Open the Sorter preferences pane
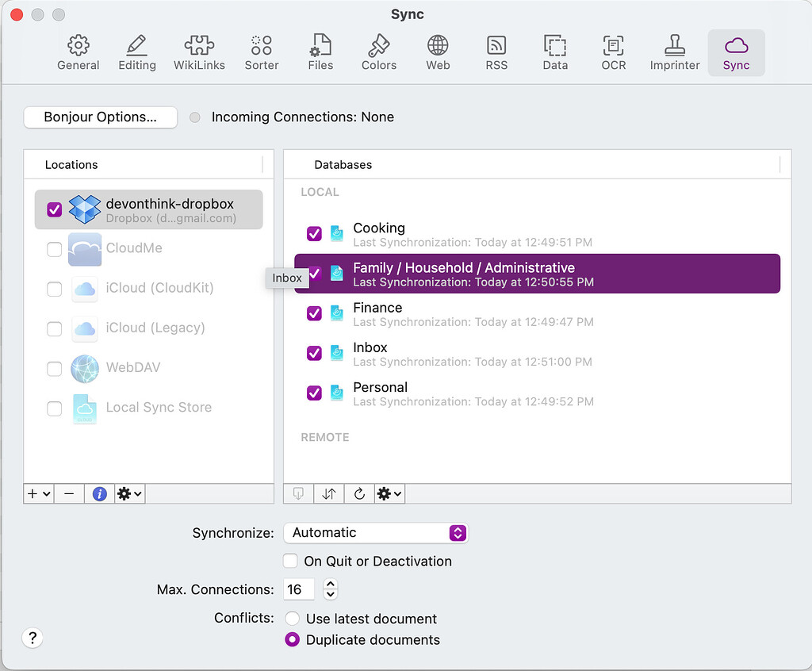 [262, 52]
